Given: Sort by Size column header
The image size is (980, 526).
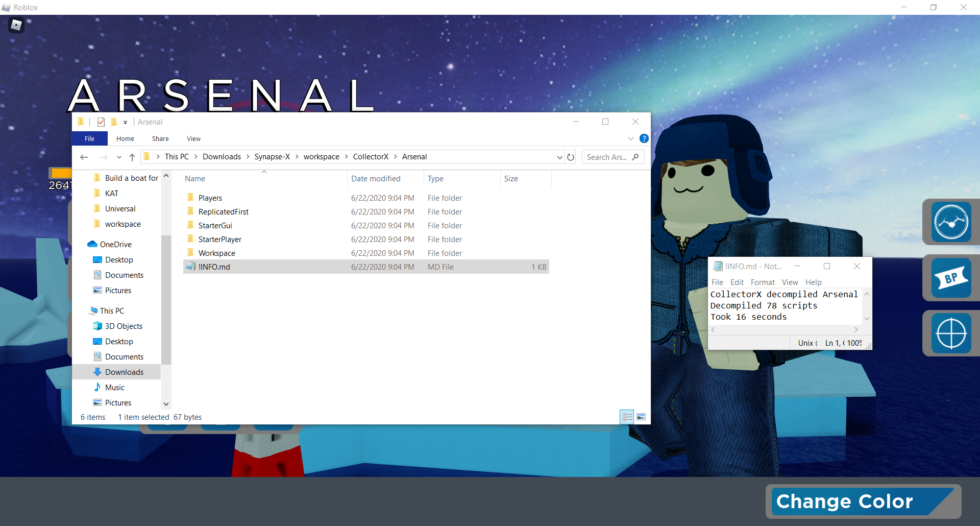Looking at the screenshot, I should coord(526,178).
